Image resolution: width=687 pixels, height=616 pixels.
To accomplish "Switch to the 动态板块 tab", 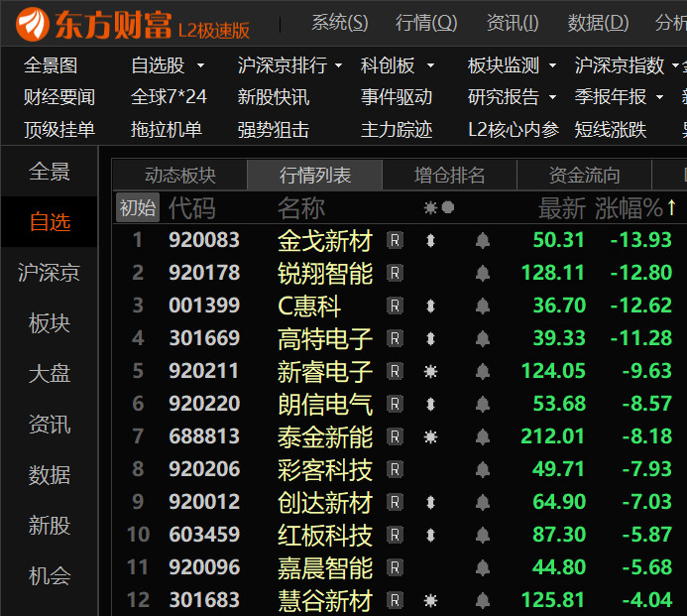I will click(180, 175).
